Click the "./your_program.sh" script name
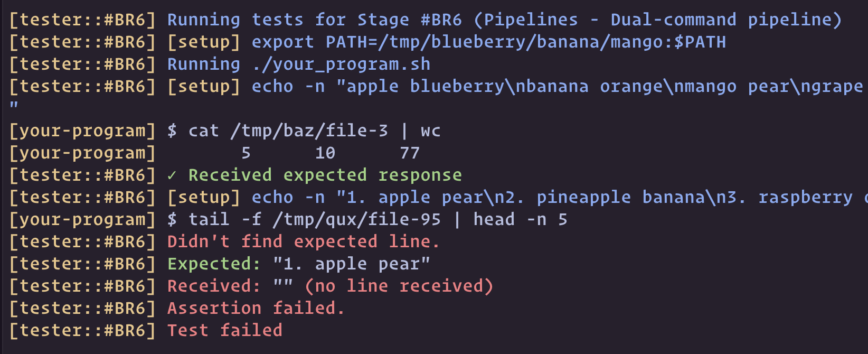This screenshot has height=354, width=868. (x=341, y=64)
